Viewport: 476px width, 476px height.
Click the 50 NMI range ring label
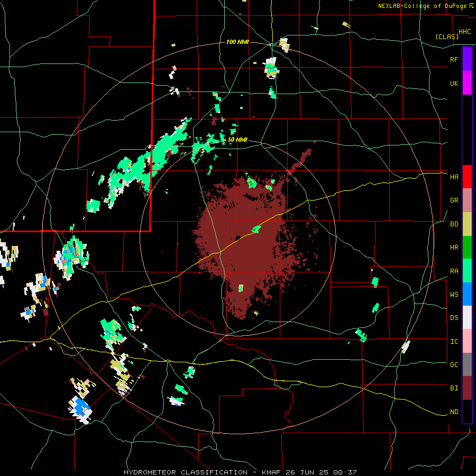tap(237, 140)
